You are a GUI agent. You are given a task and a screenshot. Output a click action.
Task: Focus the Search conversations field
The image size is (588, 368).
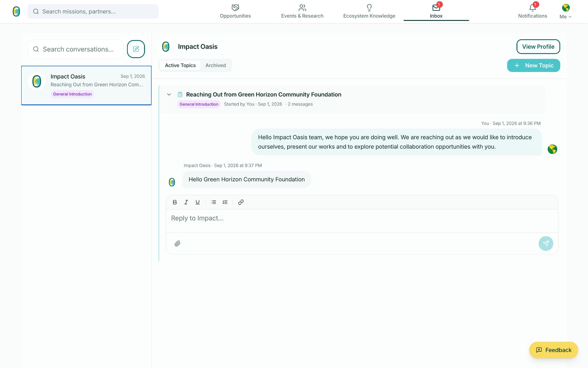(x=76, y=49)
